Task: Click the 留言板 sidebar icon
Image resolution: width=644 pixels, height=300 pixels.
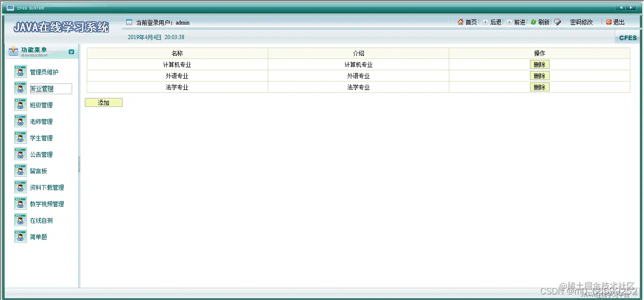Action: [20, 170]
